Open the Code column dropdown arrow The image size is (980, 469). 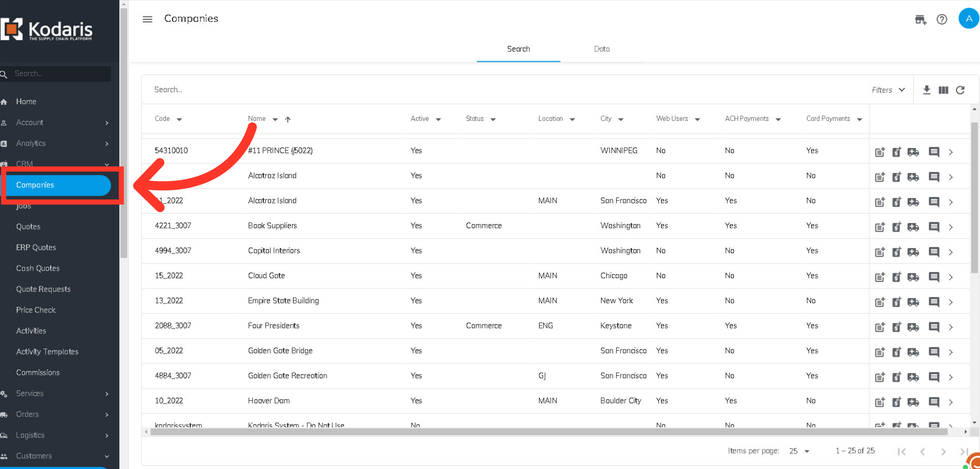pyautogui.click(x=179, y=119)
